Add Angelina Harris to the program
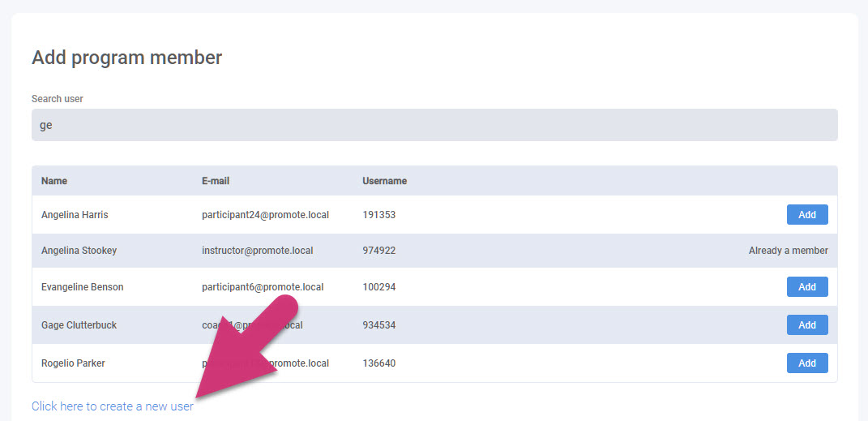 806,215
